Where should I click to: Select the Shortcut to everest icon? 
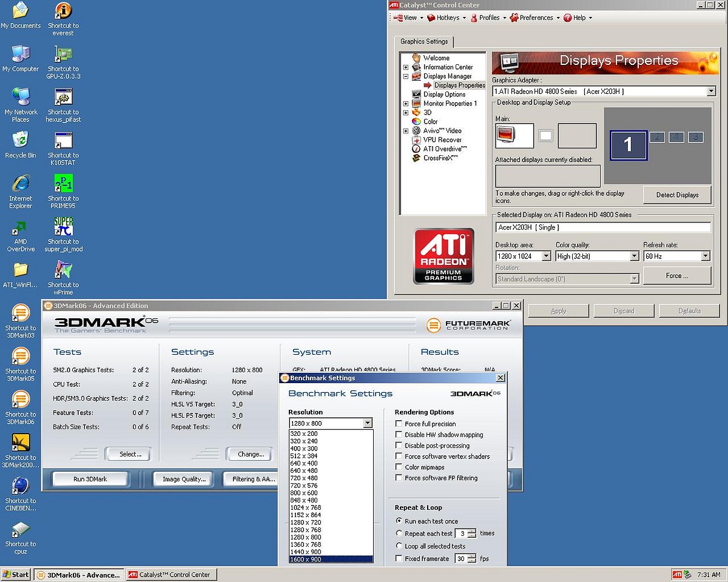click(63, 19)
